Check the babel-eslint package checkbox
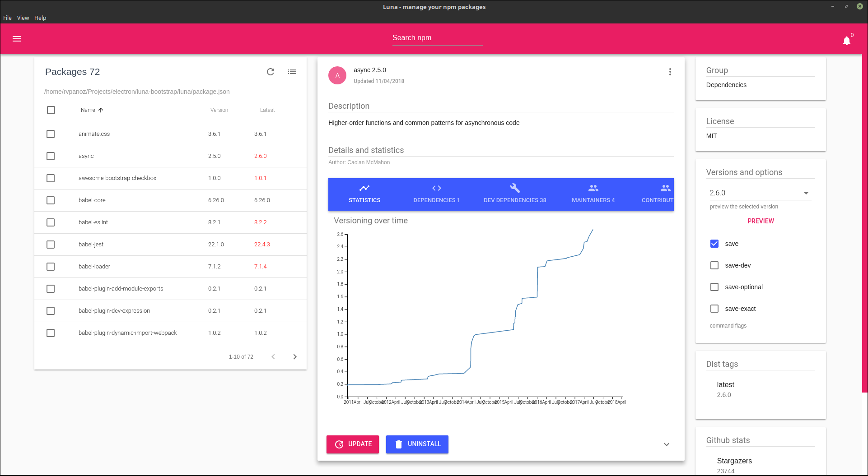 tap(51, 222)
